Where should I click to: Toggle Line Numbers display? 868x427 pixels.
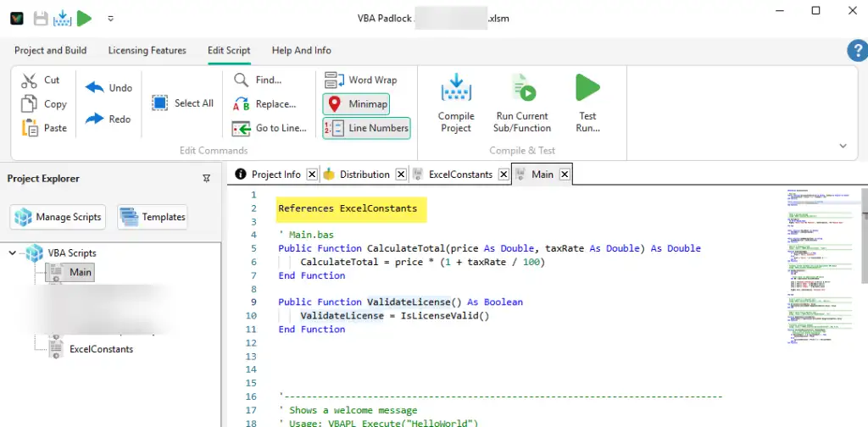[366, 128]
